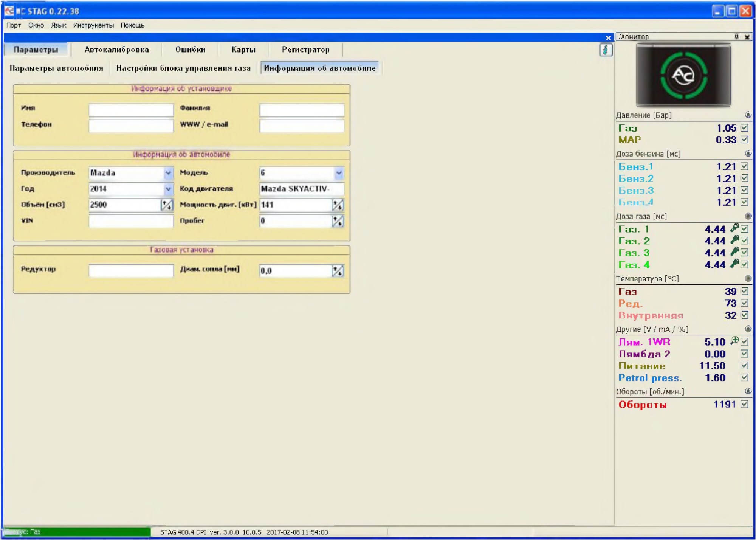Open the Настройки блока управления газа sub-tab
The width and height of the screenshot is (756, 540).
(x=183, y=68)
